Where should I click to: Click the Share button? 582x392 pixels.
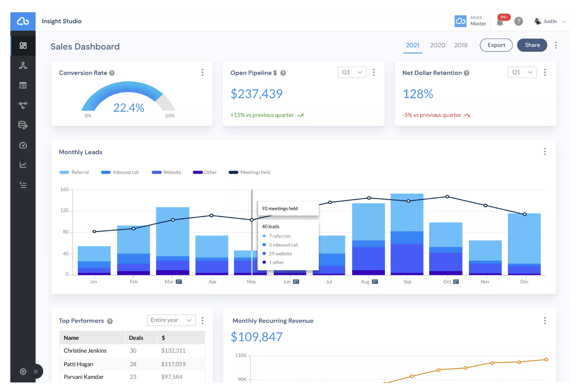coord(532,45)
